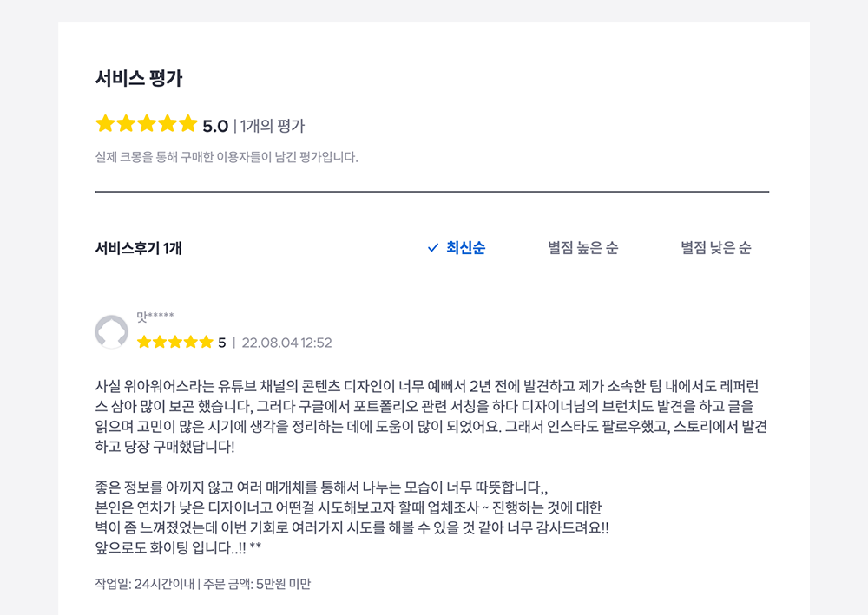Click the 작업일: 24시간이내 text
This screenshot has height=615, width=868.
click(143, 584)
